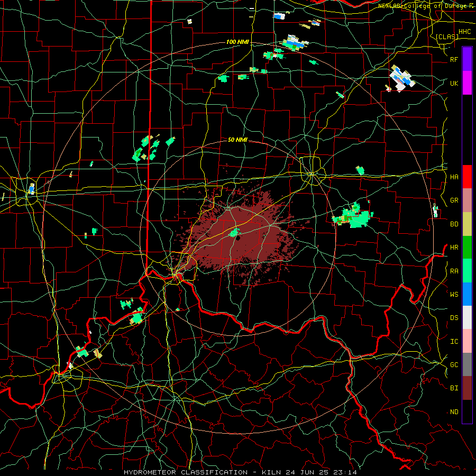
Task: Click the HR legend label
Action: 454,248
